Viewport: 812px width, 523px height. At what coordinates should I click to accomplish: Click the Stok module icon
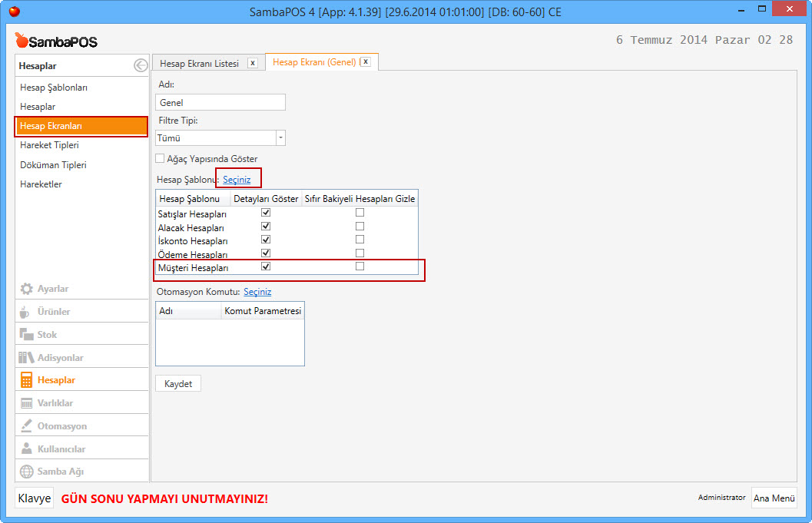26,335
